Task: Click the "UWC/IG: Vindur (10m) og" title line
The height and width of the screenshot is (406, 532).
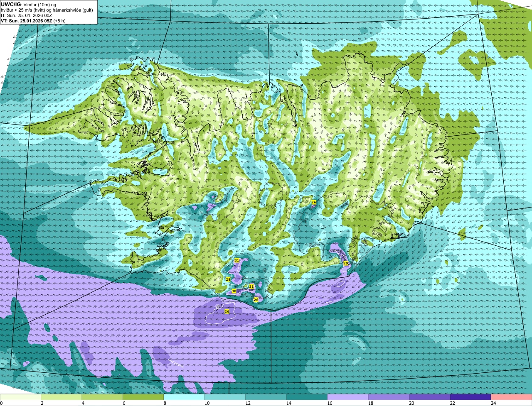Action: pyautogui.click(x=29, y=4)
